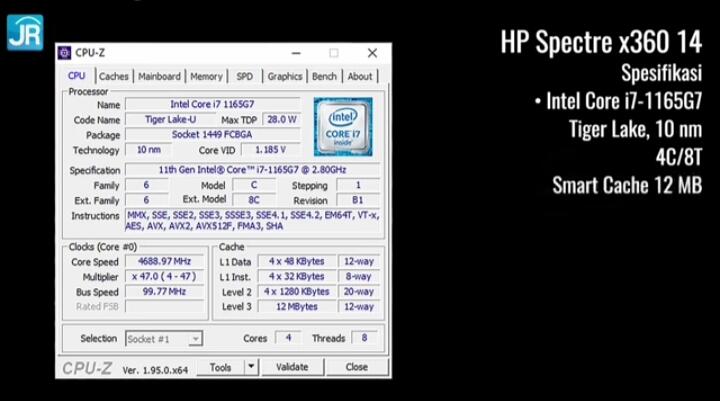
Task: Click the Tools button
Action: coord(220,367)
